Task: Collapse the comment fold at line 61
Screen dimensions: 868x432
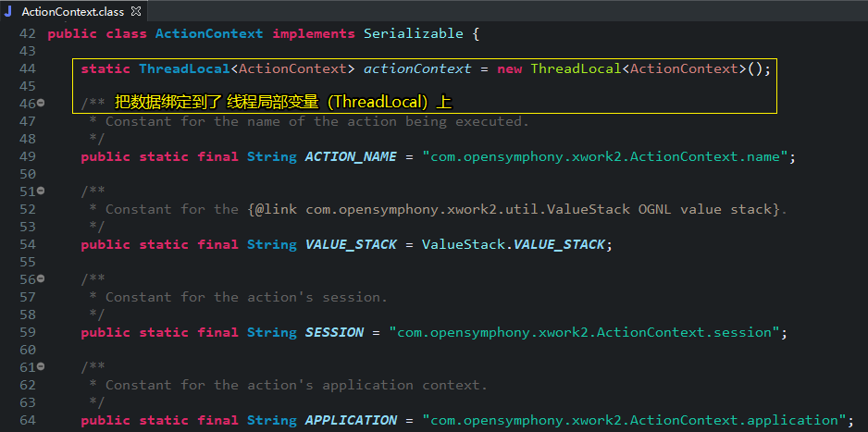Action: click(41, 366)
